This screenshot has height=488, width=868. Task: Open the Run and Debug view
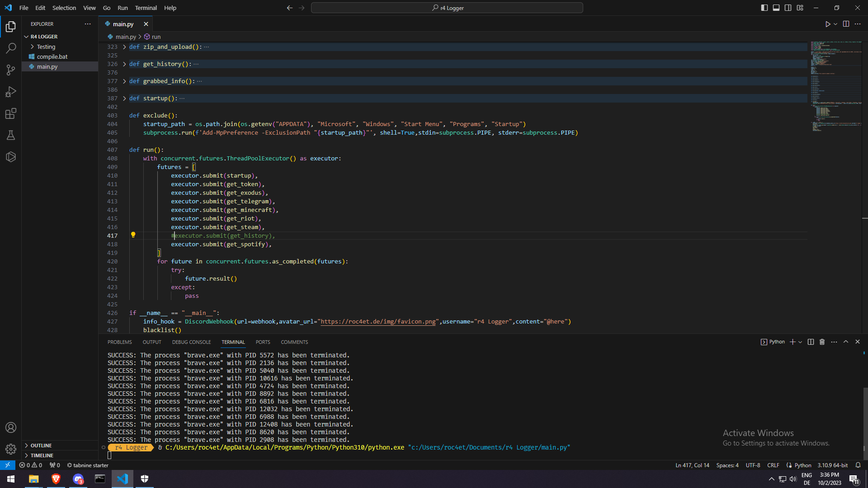pyautogui.click(x=11, y=92)
